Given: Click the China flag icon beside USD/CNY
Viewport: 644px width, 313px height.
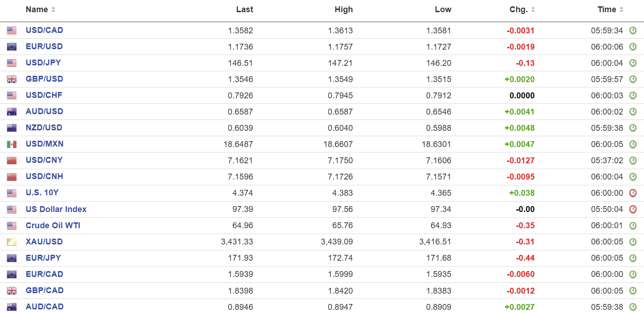Looking at the screenshot, I should click(12, 161).
